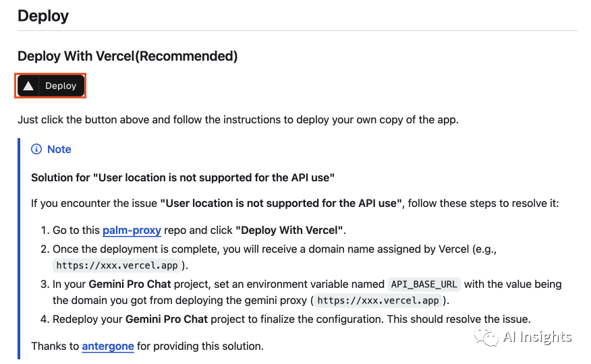This screenshot has width=591, height=364.
Task: Click the AI Insights watermark text
Action: (537, 337)
